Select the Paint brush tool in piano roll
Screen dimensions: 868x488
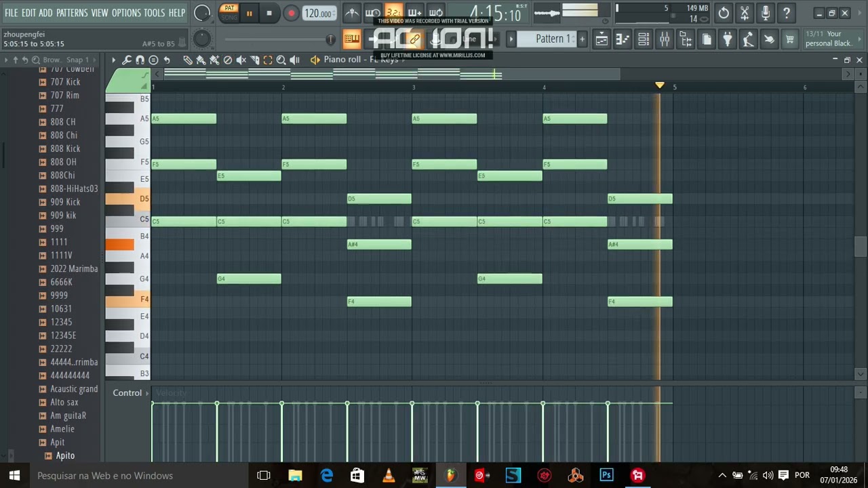pos(201,60)
